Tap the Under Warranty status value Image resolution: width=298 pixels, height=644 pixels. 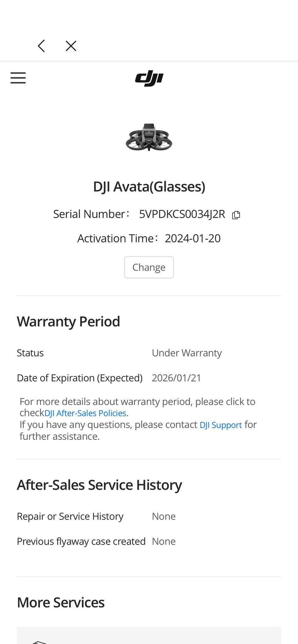(x=187, y=353)
